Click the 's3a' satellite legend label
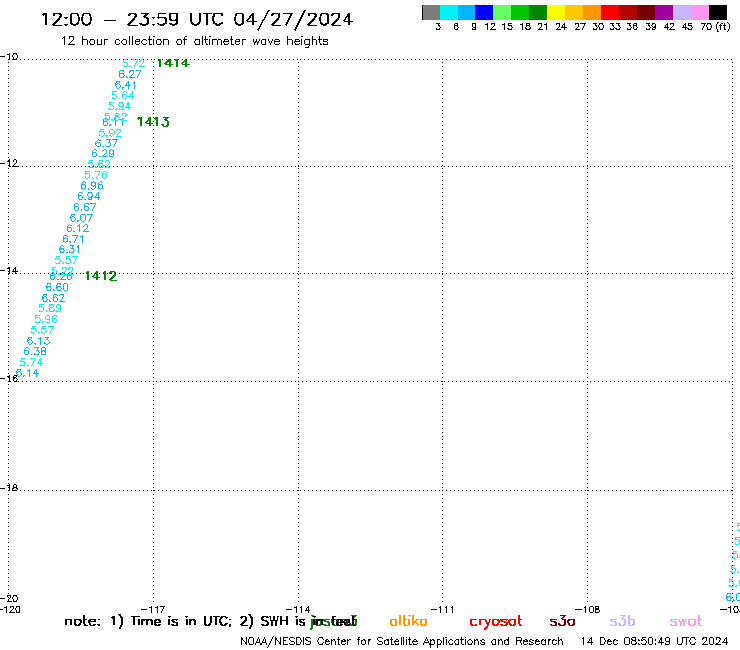740x650 pixels. [x=562, y=621]
